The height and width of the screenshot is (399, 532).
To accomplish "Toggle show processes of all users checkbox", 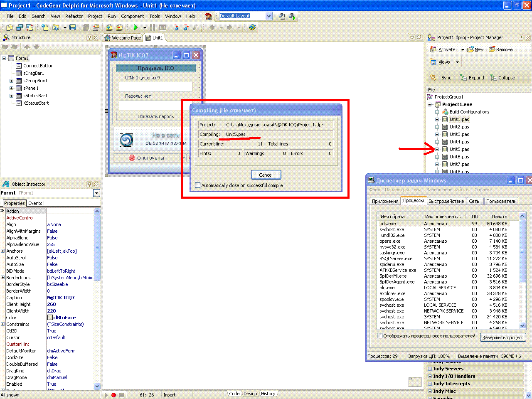I will (x=379, y=335).
